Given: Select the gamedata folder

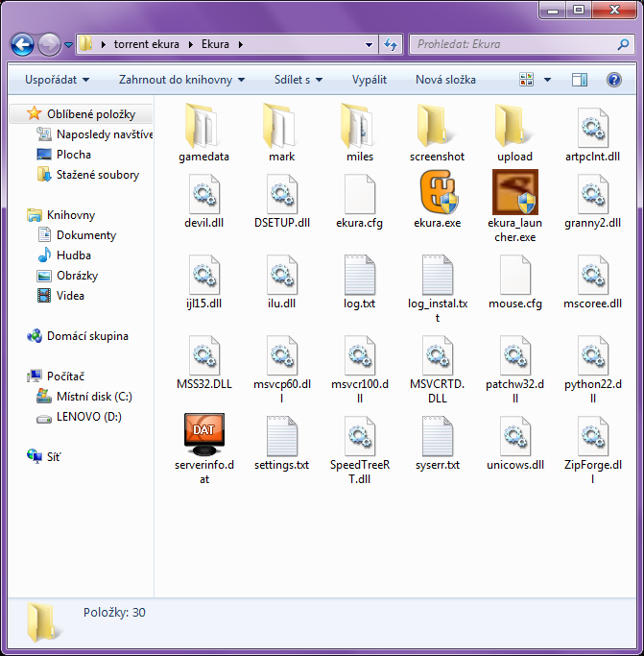Looking at the screenshot, I should [204, 126].
